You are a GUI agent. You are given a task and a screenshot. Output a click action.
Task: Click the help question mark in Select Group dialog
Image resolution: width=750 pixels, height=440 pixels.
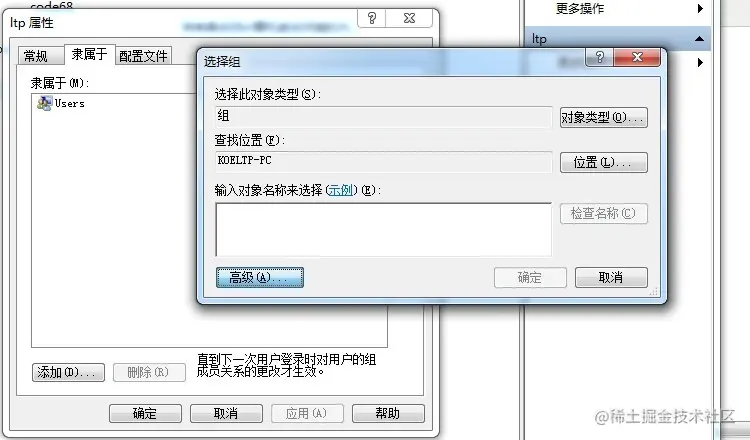coord(600,57)
